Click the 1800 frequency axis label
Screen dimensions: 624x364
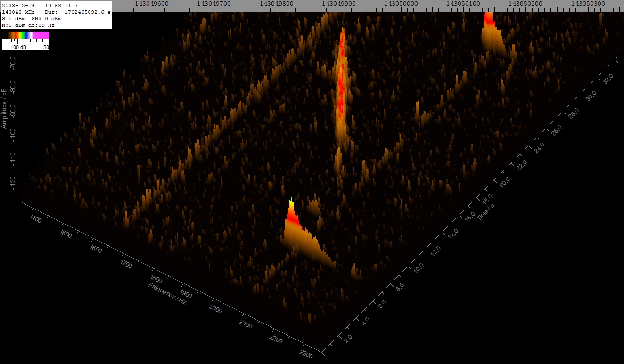pyautogui.click(x=156, y=278)
